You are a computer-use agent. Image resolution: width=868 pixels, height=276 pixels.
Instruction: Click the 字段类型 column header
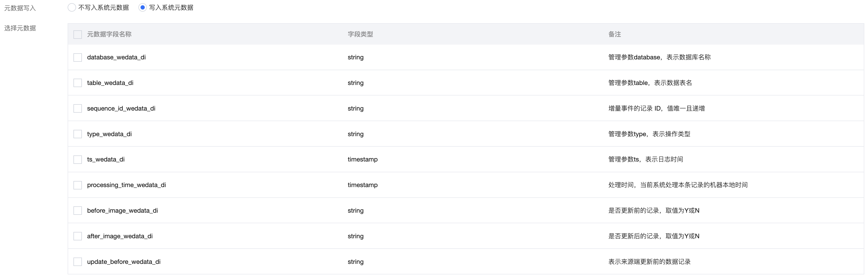360,34
